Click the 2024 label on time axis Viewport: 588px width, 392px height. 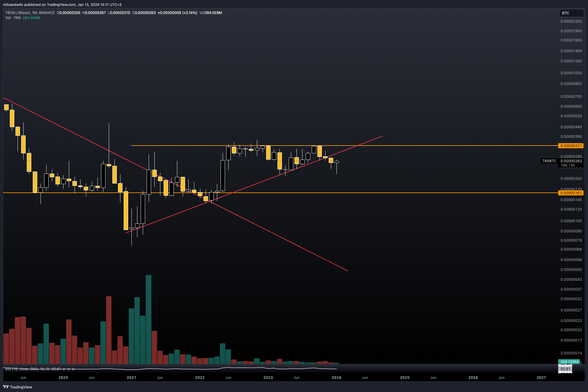point(336,378)
